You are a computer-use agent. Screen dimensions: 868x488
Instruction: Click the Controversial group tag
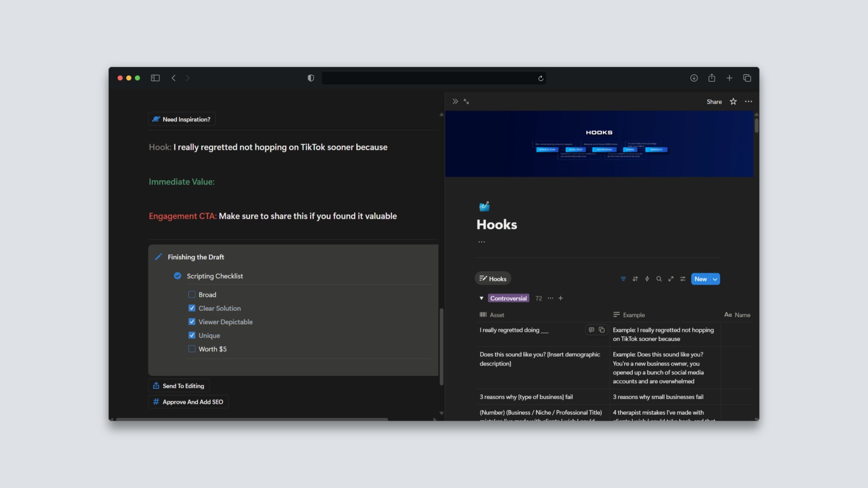click(508, 298)
